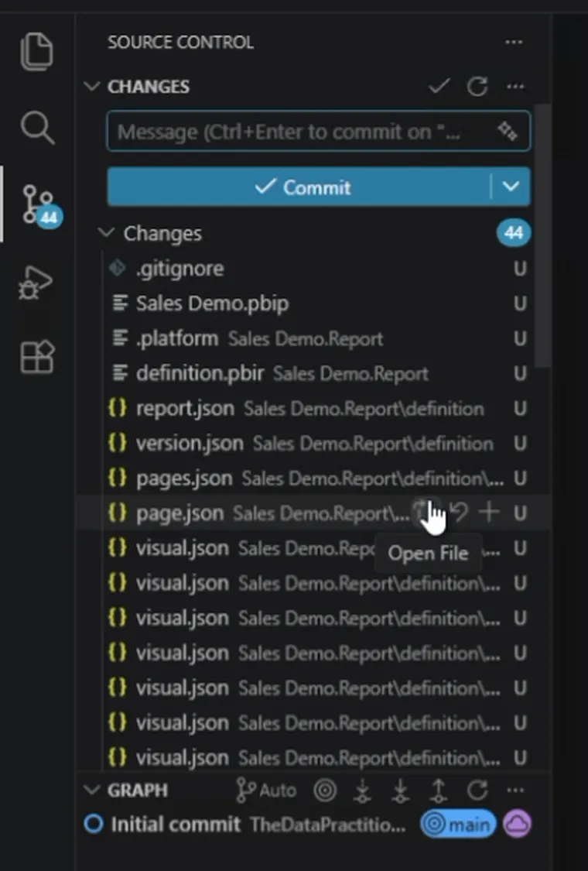Select report.json file entry
Image resolution: width=588 pixels, height=871 pixels.
click(314, 409)
